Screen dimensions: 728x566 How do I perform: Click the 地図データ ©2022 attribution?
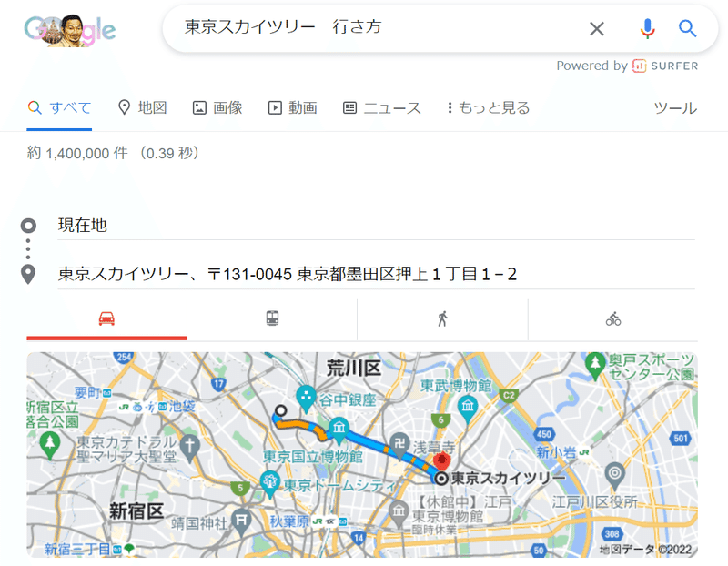pos(645,550)
